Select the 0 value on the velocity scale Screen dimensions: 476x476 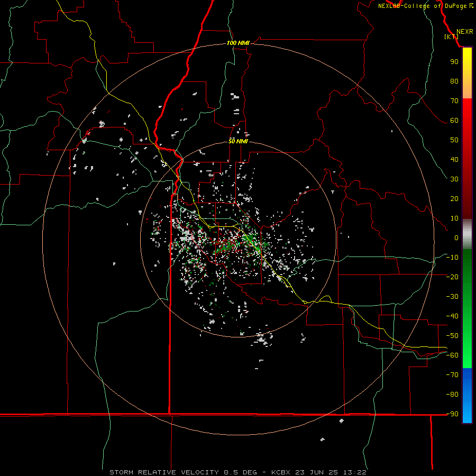click(x=456, y=237)
